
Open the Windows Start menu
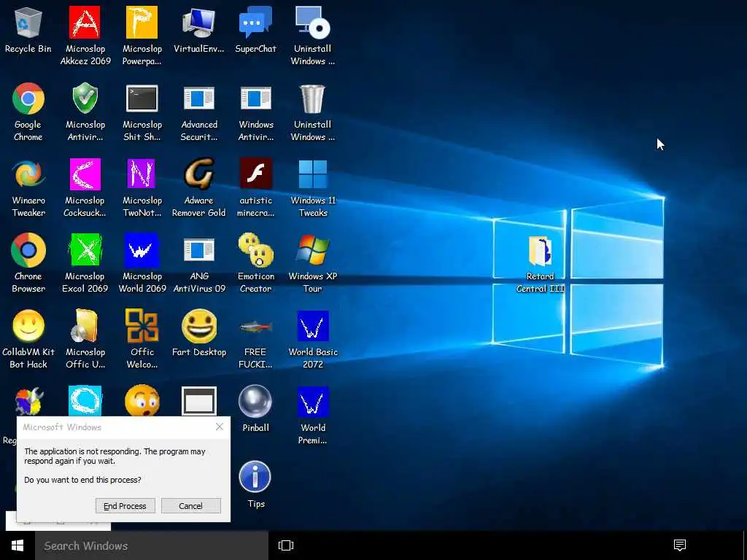pos(18,545)
